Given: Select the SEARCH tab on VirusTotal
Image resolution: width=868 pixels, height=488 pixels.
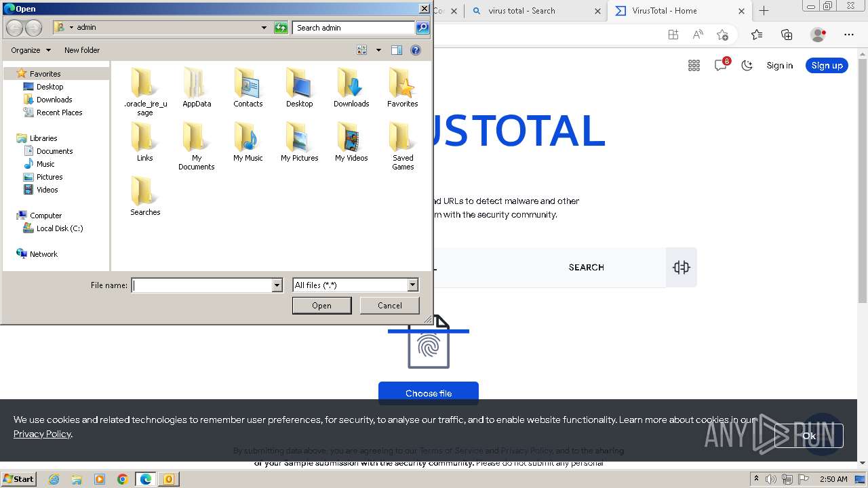Looking at the screenshot, I should (x=586, y=268).
